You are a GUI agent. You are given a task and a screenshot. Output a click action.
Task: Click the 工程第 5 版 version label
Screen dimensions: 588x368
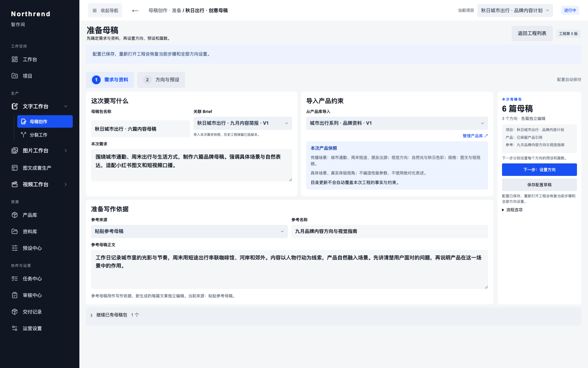click(x=568, y=33)
